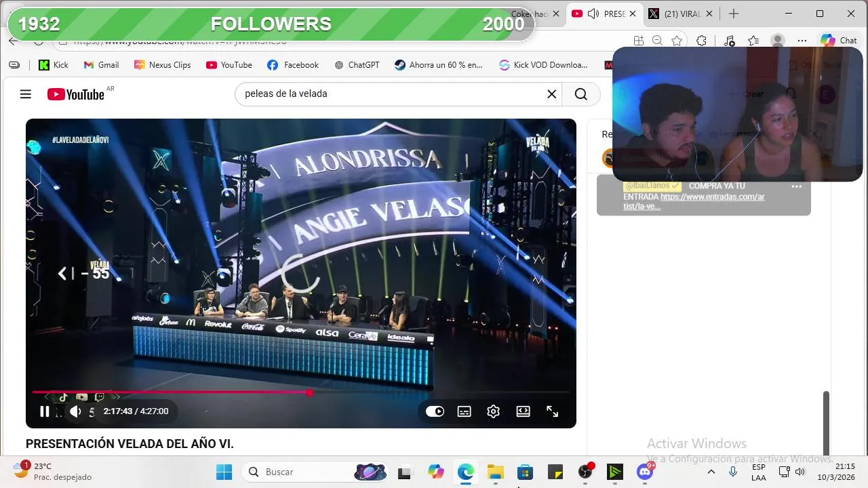Image resolution: width=868 pixels, height=488 pixels.
Task: Open the media control music-note icon
Action: click(729, 41)
